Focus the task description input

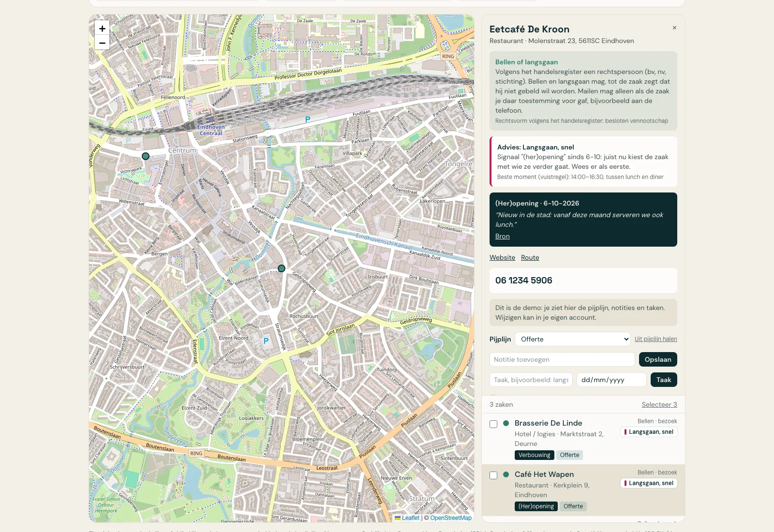[x=531, y=380]
